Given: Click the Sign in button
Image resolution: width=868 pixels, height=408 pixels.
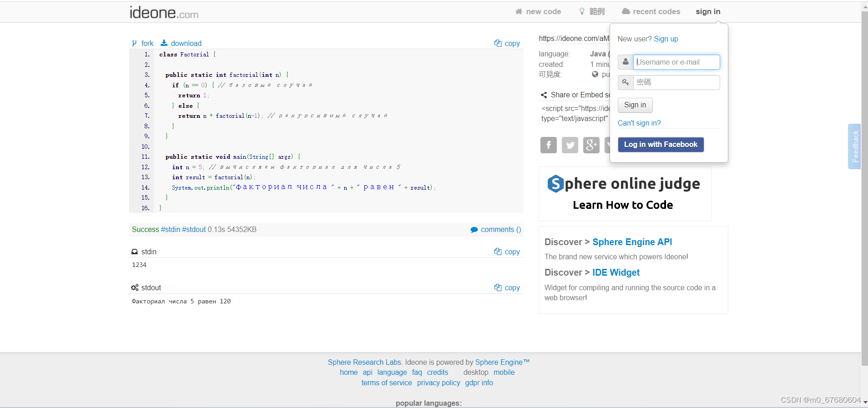Looking at the screenshot, I should pos(635,105).
